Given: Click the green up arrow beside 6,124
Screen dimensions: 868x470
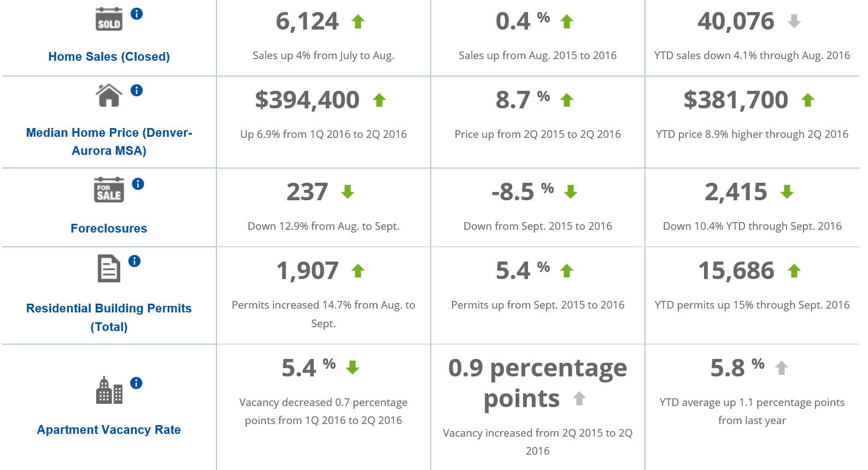Looking at the screenshot, I should (358, 22).
